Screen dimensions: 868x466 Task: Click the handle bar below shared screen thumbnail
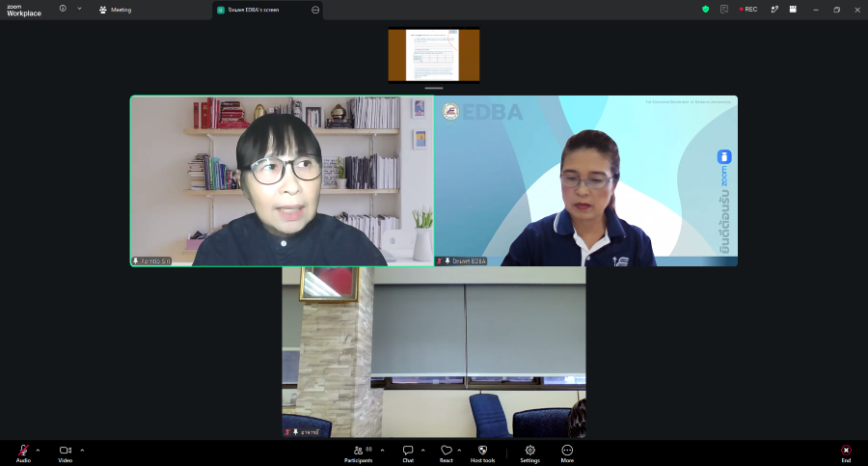pyautogui.click(x=434, y=88)
